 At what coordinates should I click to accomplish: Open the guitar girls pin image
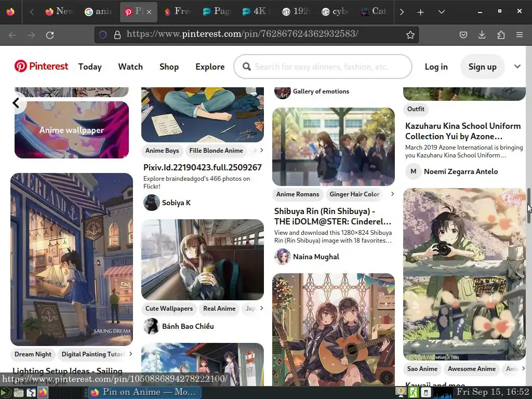tap(333, 329)
